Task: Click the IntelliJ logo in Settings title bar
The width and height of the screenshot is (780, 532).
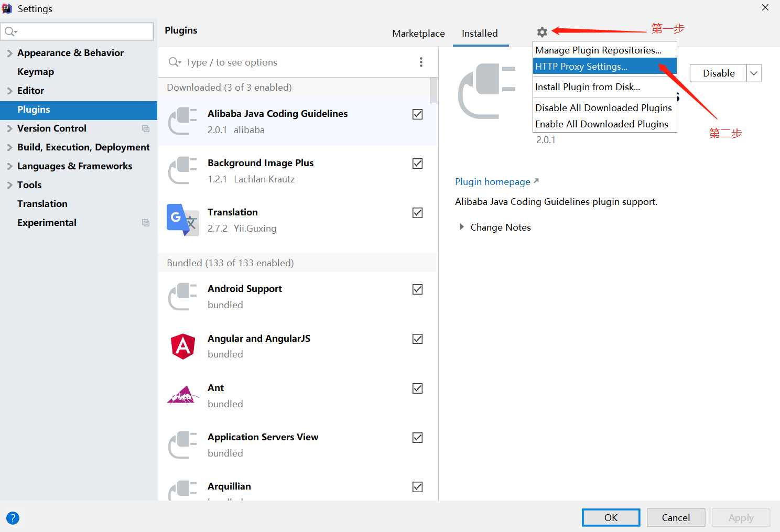Action: pos(7,8)
